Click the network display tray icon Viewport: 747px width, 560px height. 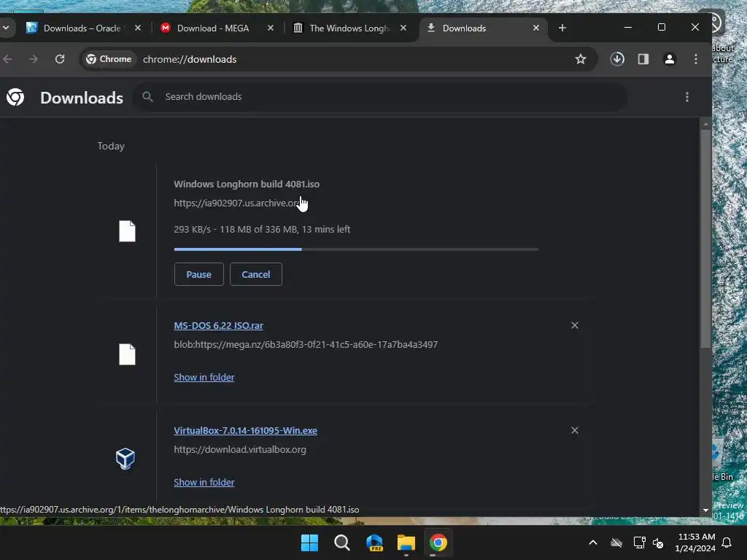pyautogui.click(x=639, y=542)
